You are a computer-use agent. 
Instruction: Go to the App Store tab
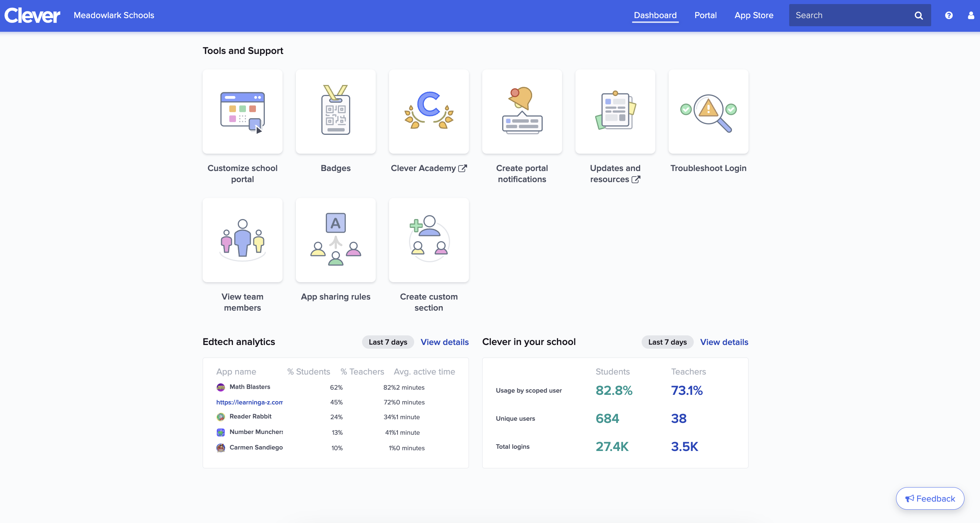(754, 15)
